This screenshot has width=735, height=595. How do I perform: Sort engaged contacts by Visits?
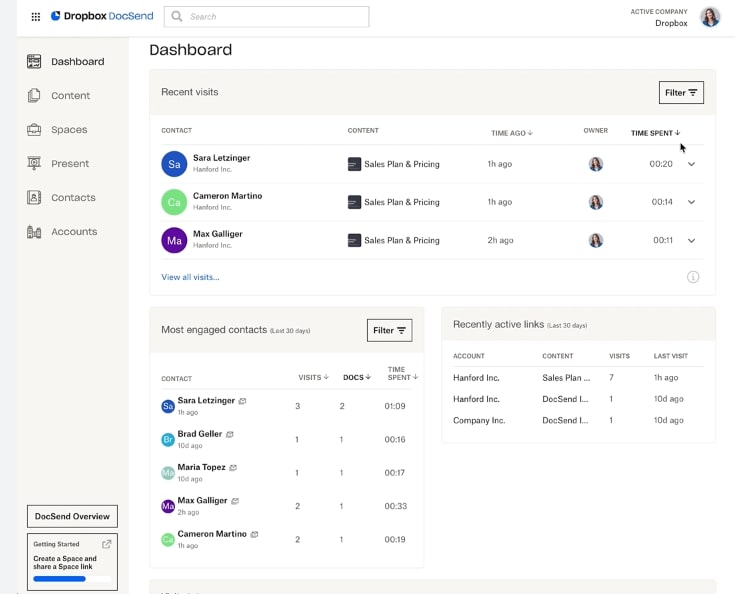point(314,377)
